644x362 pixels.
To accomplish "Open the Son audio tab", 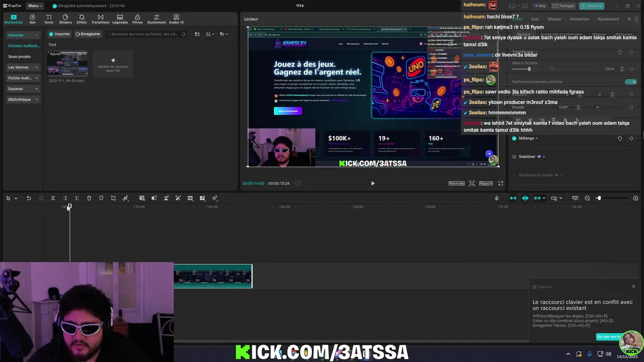I will [32, 19].
